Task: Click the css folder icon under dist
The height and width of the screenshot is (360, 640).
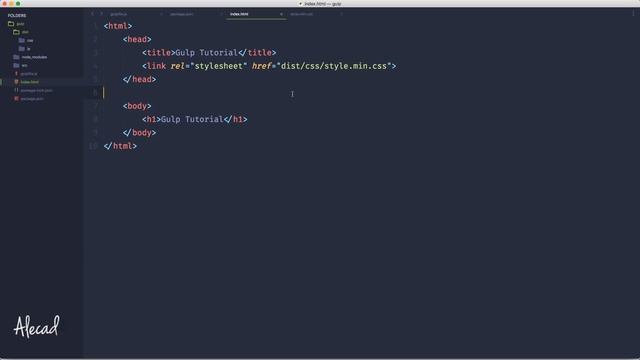Action: coord(22,40)
